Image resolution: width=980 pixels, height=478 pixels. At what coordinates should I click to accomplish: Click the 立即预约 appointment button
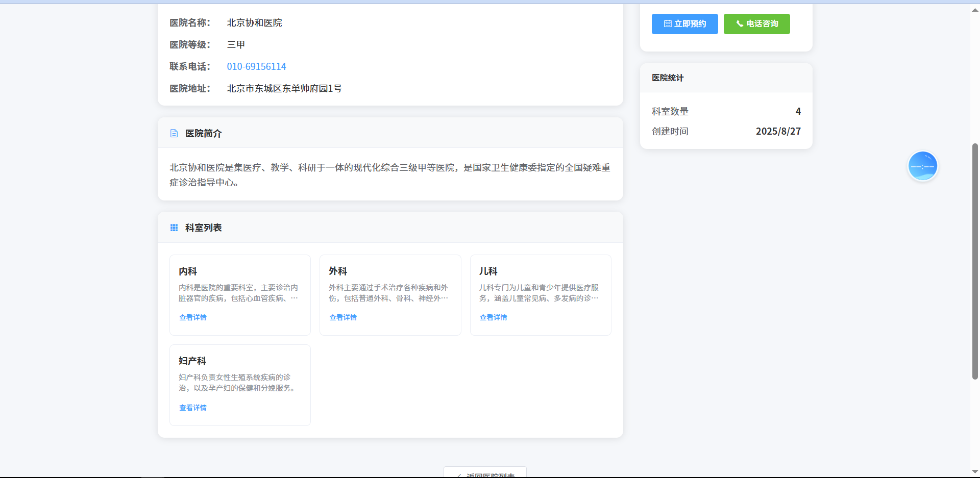click(x=684, y=24)
